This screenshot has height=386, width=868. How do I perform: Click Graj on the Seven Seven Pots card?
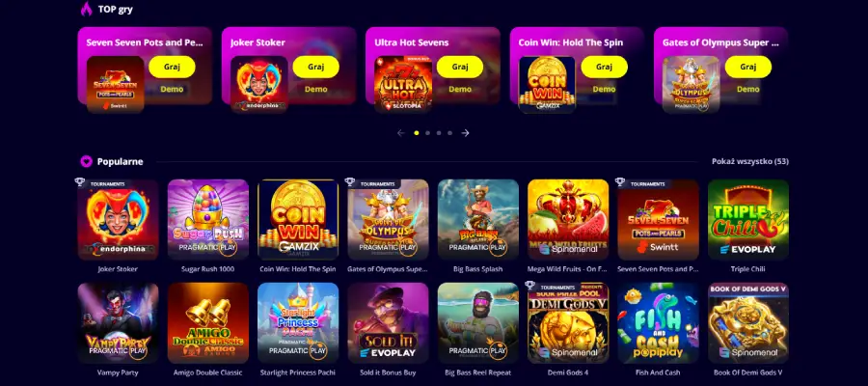pyautogui.click(x=173, y=67)
